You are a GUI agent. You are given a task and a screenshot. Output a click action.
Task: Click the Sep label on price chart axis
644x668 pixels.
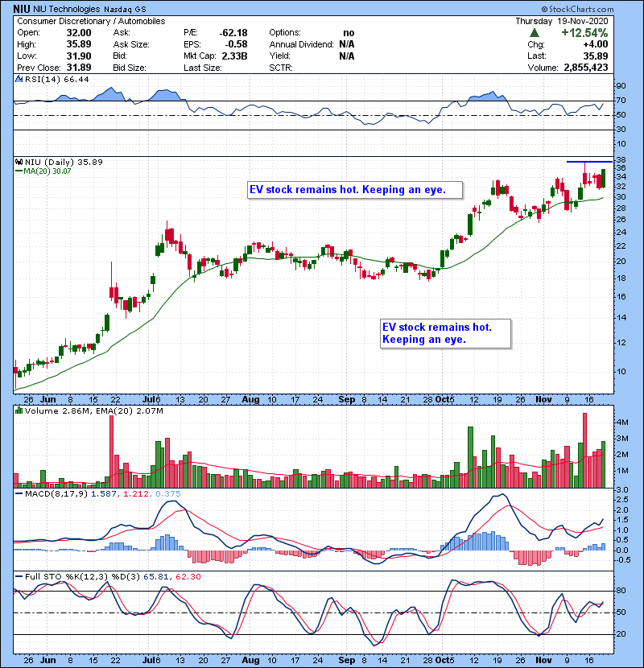[x=346, y=400]
